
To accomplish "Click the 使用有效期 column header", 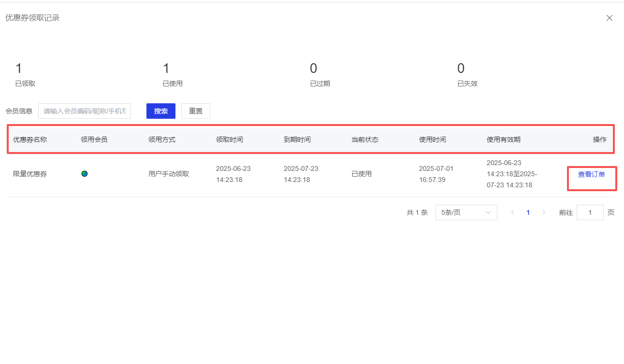I will (x=504, y=140).
